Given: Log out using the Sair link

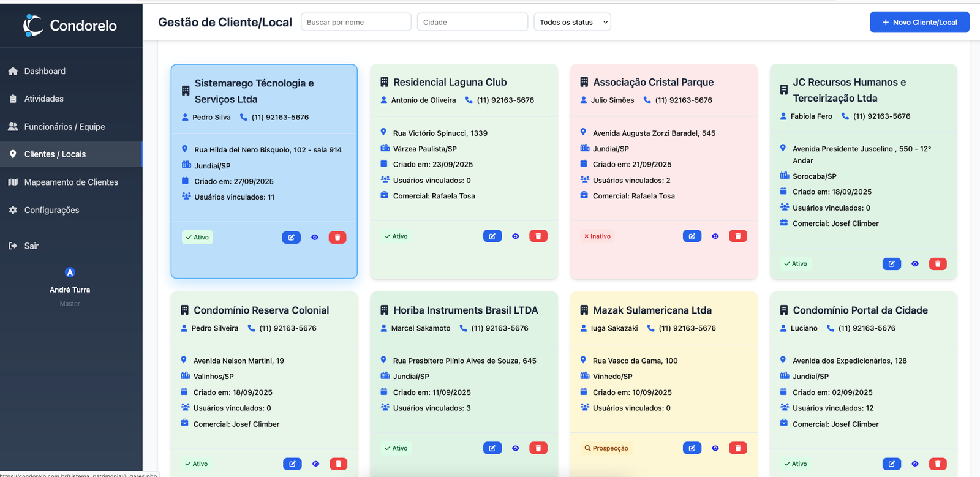Looking at the screenshot, I should (31, 246).
